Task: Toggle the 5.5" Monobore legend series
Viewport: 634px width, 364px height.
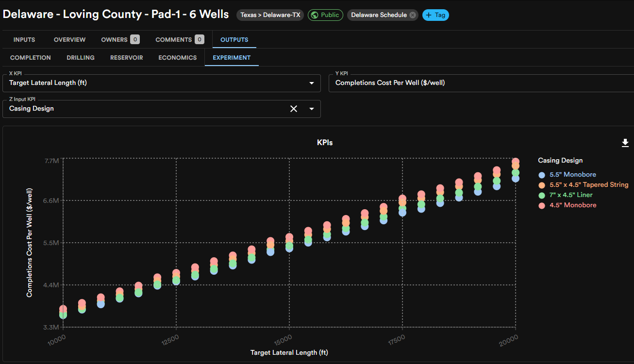Action: pyautogui.click(x=567, y=175)
